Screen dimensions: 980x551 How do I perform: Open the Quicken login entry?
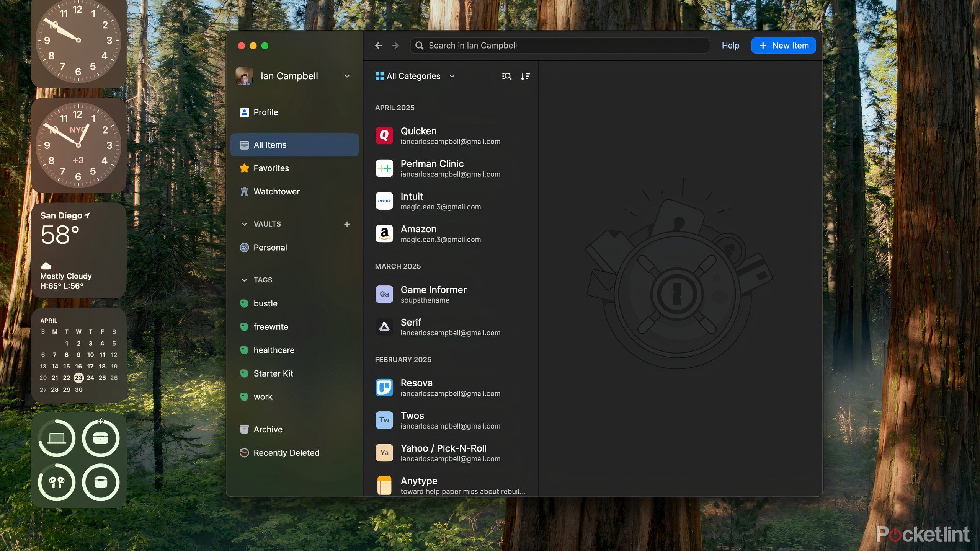[x=451, y=135]
